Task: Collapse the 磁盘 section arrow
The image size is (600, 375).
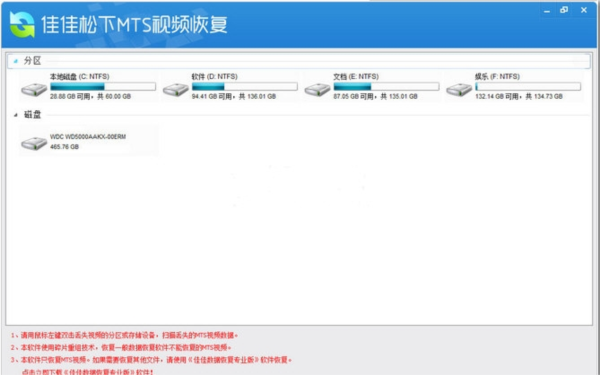Action: coord(16,114)
